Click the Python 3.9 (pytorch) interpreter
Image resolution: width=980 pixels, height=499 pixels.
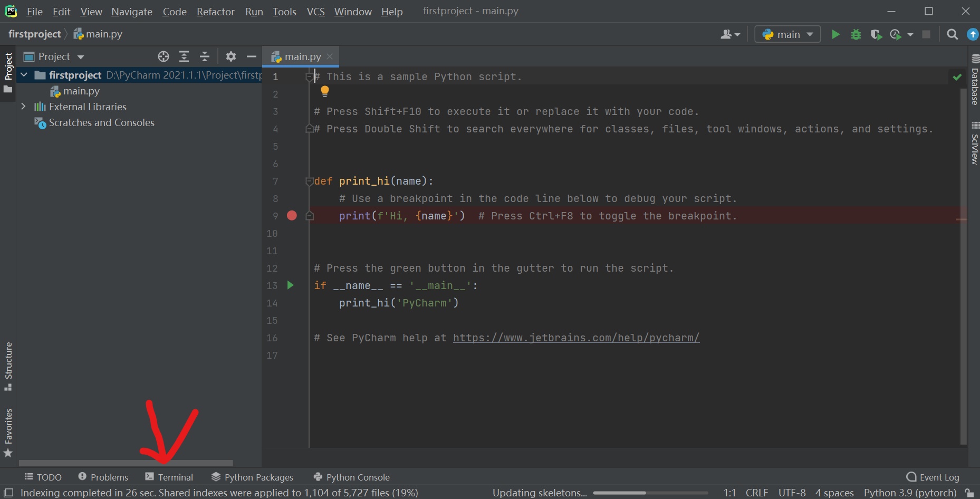point(910,493)
